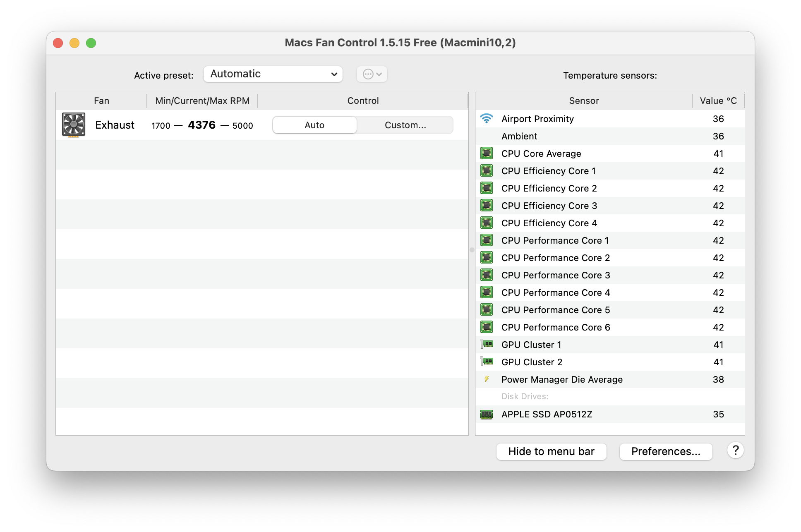Click the Airport Proximity wifi icon
Image resolution: width=801 pixels, height=532 pixels.
tap(487, 119)
